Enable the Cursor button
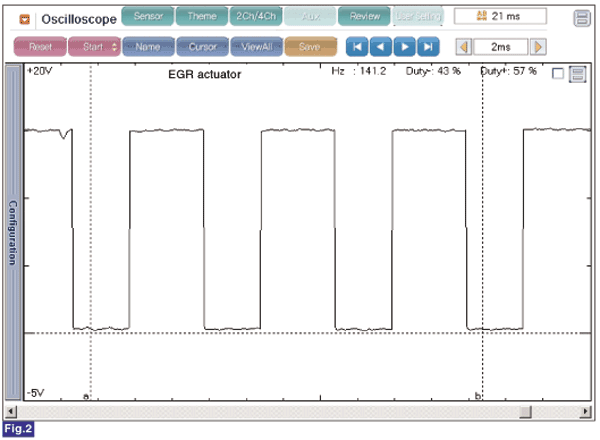 pos(202,47)
